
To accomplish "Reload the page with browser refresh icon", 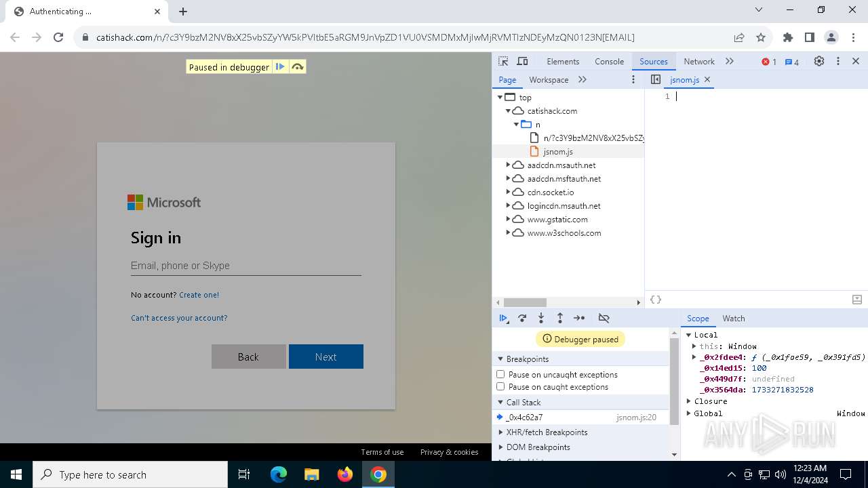I will click(x=58, y=37).
